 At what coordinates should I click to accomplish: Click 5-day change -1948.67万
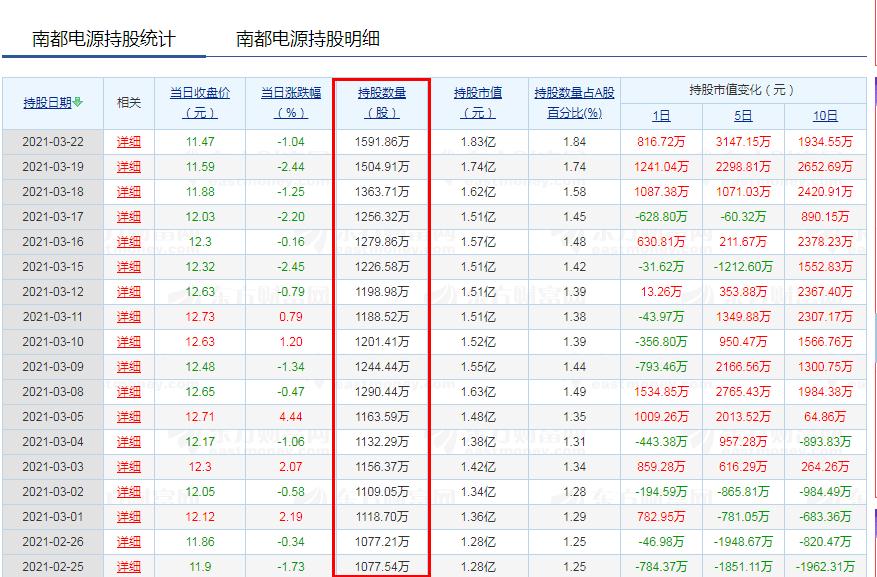click(x=743, y=542)
